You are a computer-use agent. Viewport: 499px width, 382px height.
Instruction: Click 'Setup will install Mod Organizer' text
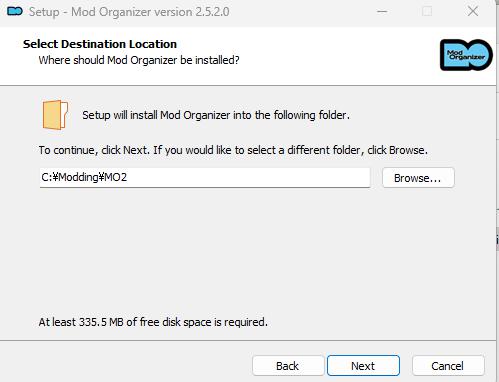[216, 115]
